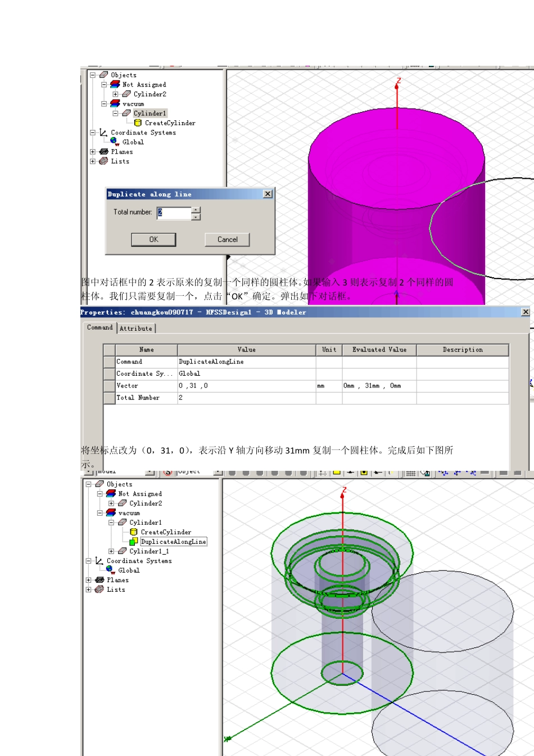Select DuplicateAlongLine entry in the model tree
534x756 pixels.
173,542
